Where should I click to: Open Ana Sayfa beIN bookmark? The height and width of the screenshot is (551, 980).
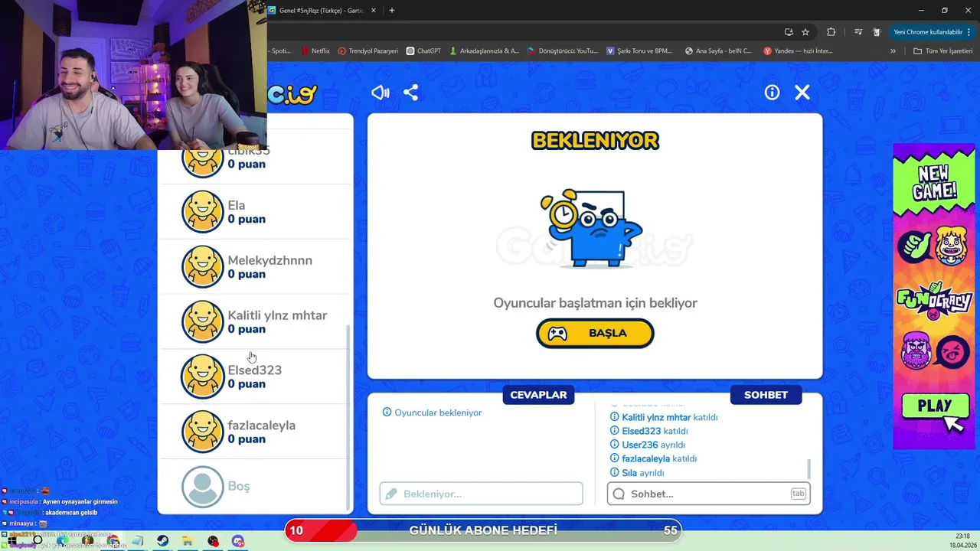(718, 51)
